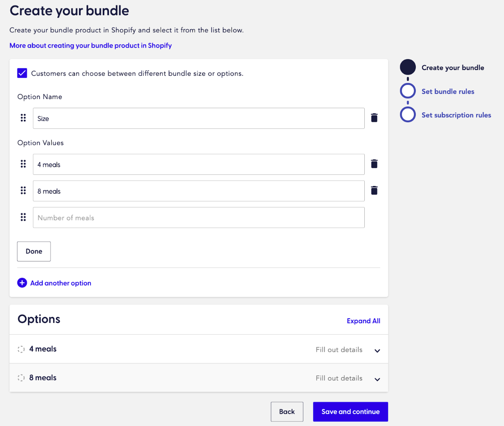Go to Set bundle rules step
504x426 pixels.
tap(448, 92)
